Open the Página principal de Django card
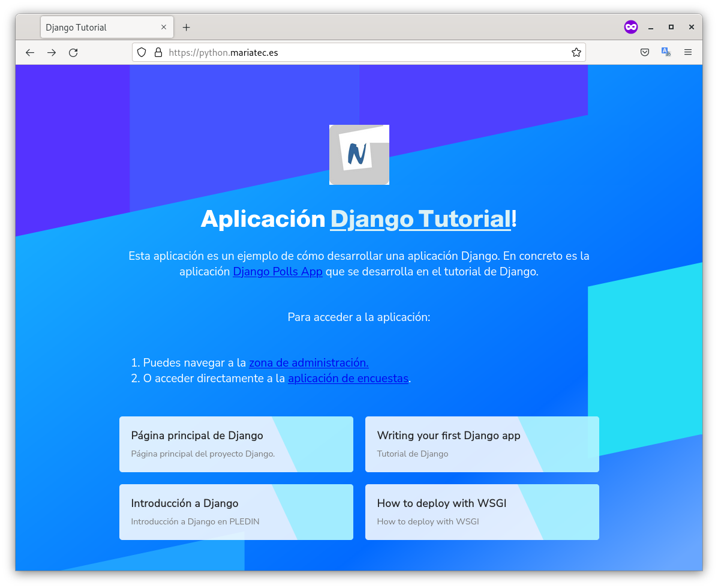Image resolution: width=718 pixels, height=588 pixels. (236, 444)
